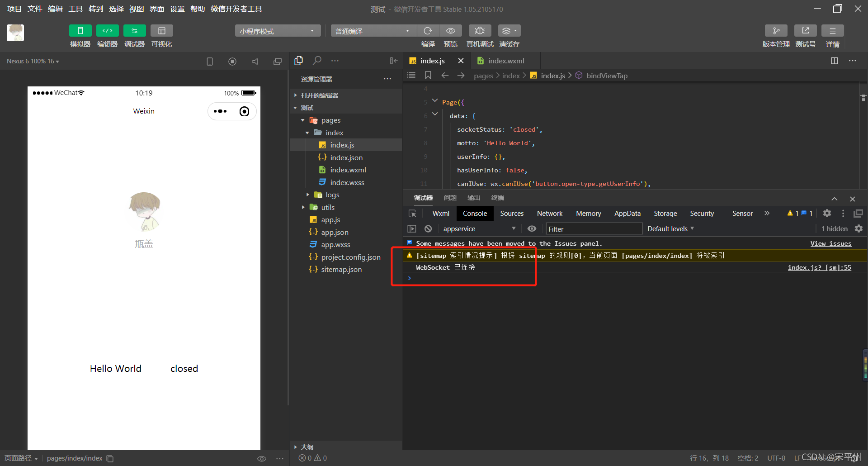This screenshot has width=868, height=466.
Task: Show more devtools tabs chevron
Action: (767, 213)
